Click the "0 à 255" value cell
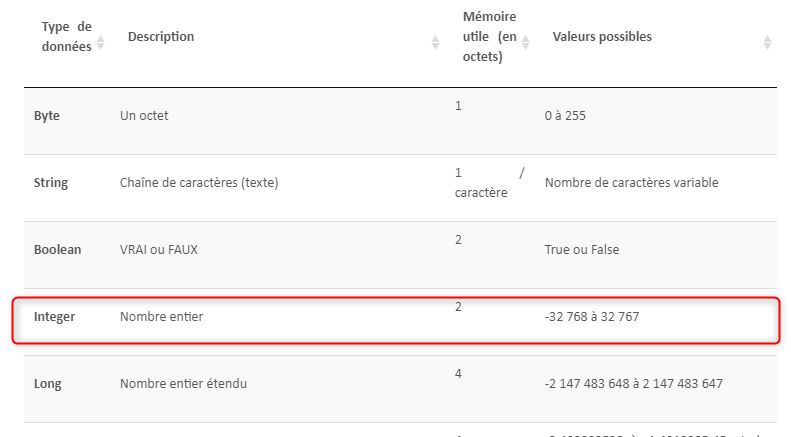 point(565,116)
